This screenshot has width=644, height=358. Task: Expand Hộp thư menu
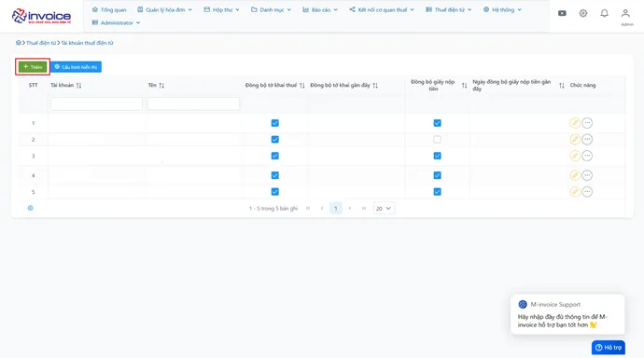pos(222,9)
